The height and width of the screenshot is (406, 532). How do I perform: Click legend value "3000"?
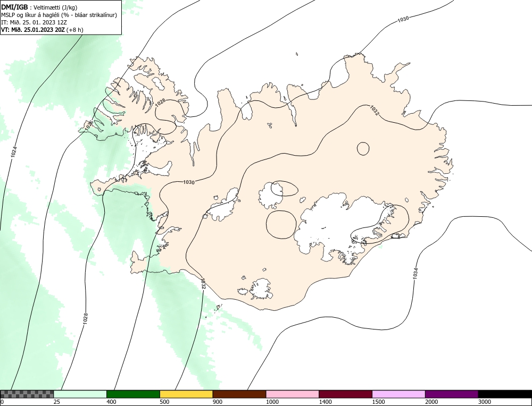coord(485,402)
